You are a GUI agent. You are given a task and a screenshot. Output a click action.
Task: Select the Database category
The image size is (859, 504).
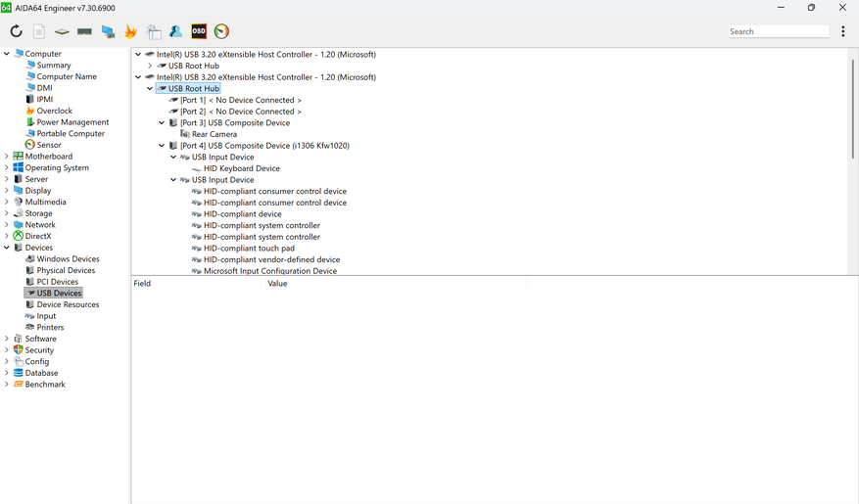41,373
